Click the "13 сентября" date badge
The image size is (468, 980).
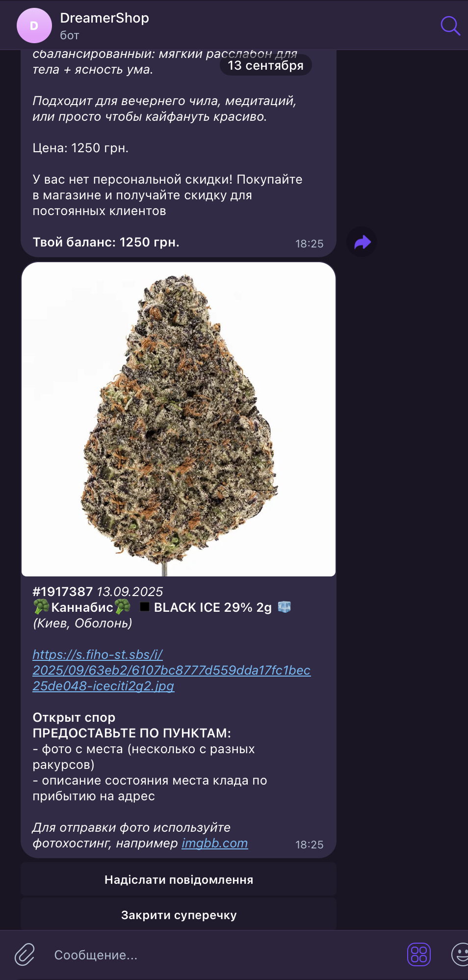click(265, 65)
